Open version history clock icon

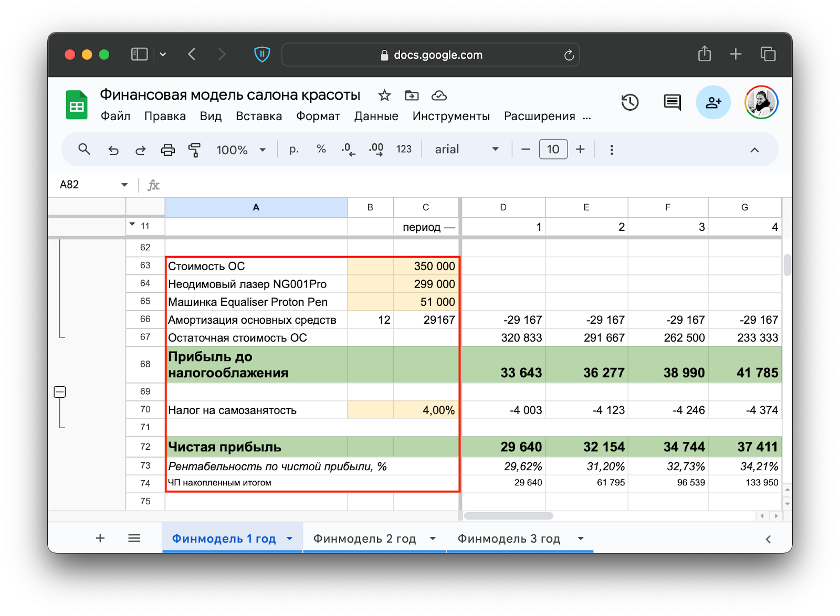[x=629, y=102]
